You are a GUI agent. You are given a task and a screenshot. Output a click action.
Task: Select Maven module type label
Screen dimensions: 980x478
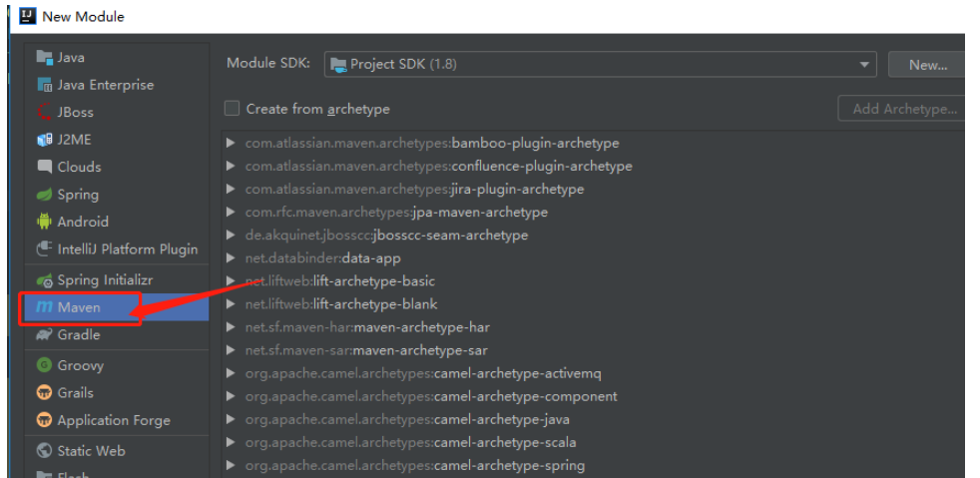(x=79, y=307)
